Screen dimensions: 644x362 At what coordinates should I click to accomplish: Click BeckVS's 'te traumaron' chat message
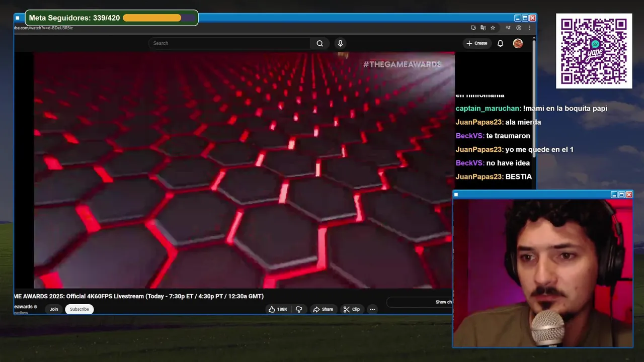[508, 136]
